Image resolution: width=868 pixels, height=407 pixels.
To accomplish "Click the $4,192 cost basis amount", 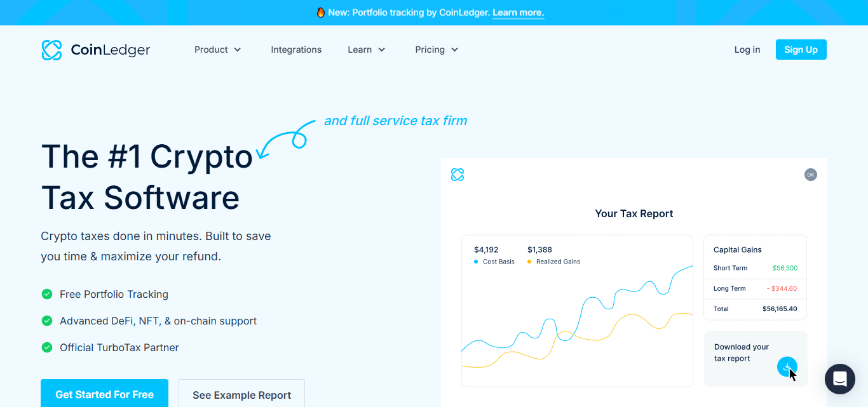I will click(486, 250).
